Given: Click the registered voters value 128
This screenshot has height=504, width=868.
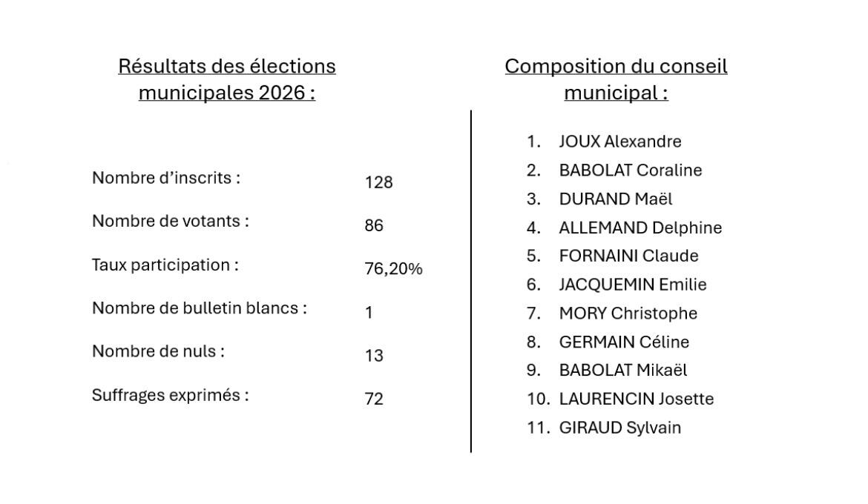Looking at the screenshot, I should [378, 182].
